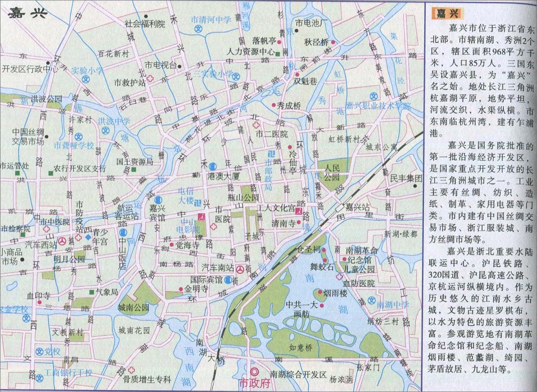Click the bus station icon at 汽车西站
Screen dimensions: 537x392
coord(61,240)
